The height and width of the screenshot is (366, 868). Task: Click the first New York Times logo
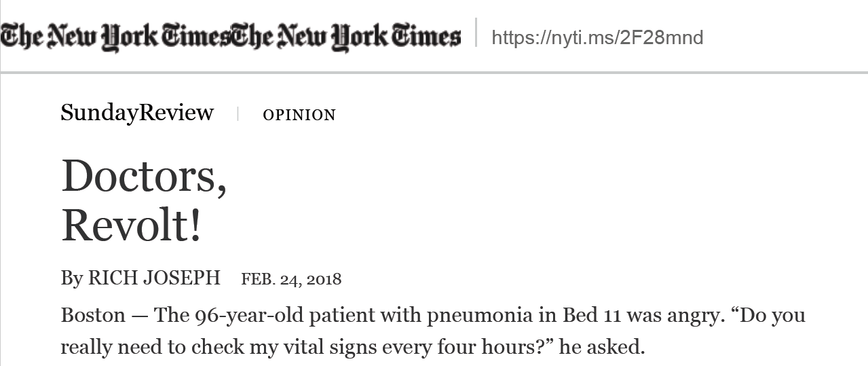(x=115, y=35)
